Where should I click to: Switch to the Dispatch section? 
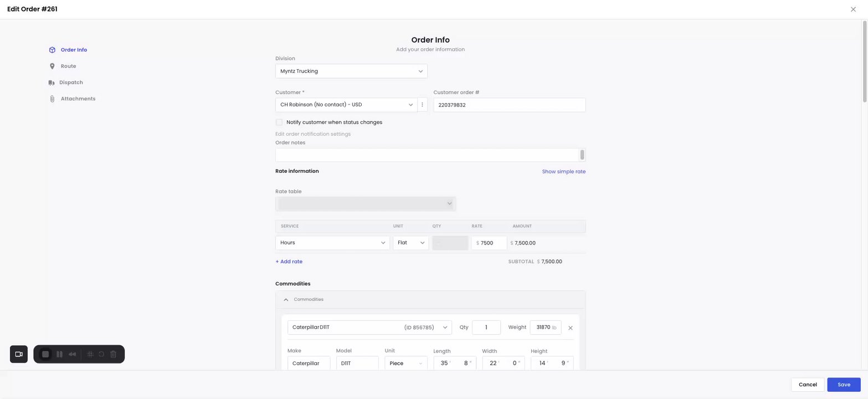[x=71, y=83]
